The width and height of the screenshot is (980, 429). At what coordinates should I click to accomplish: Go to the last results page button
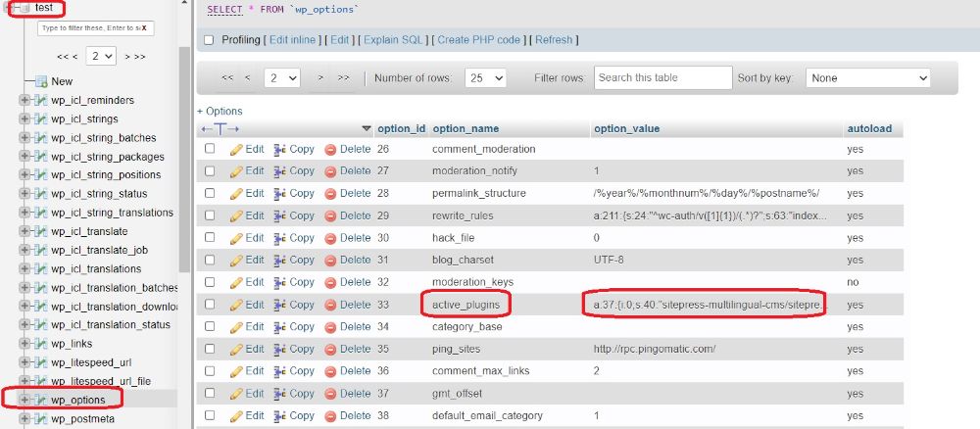point(343,78)
